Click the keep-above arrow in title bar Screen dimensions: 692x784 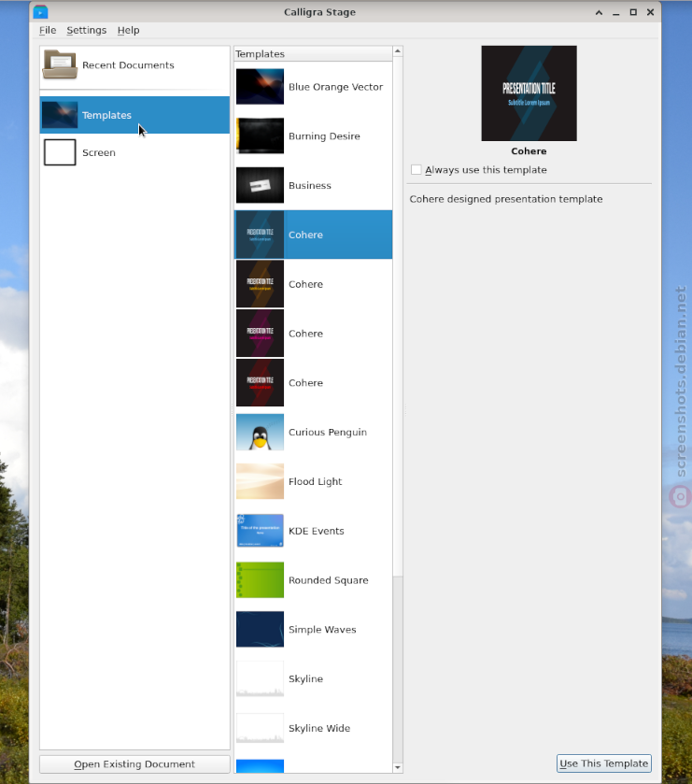pos(599,12)
